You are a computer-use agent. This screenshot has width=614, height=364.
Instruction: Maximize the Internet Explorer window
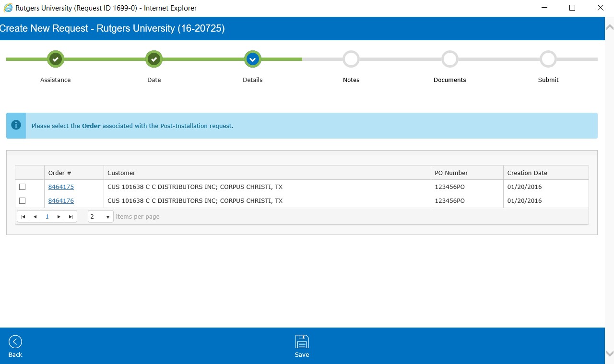coord(572,8)
